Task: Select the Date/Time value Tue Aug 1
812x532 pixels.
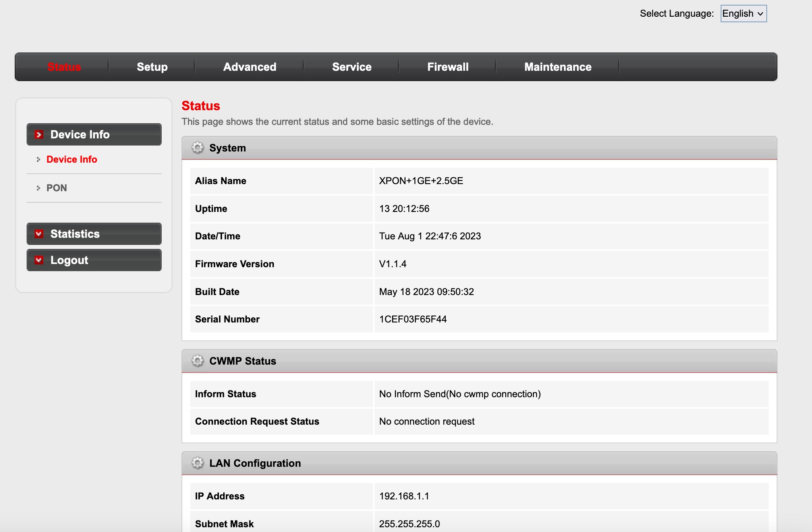Action: point(430,236)
